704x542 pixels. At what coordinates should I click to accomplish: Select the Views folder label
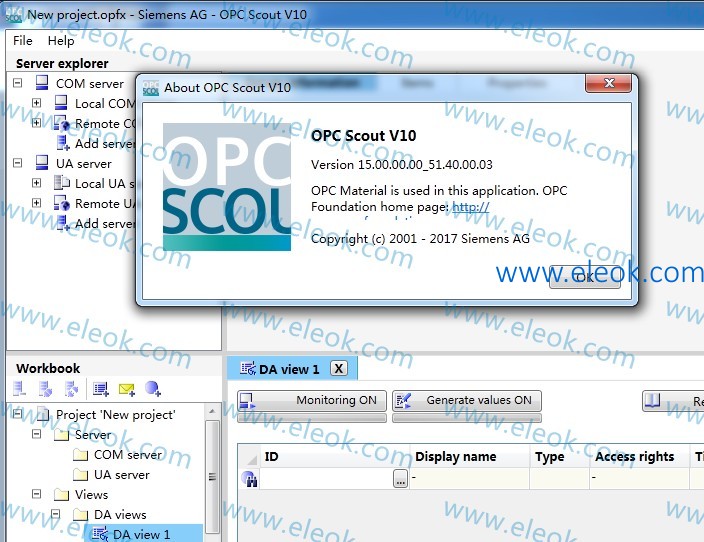92,495
